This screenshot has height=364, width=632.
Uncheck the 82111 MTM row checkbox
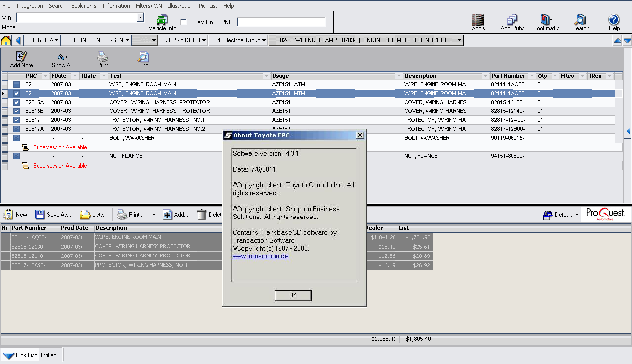(x=16, y=93)
